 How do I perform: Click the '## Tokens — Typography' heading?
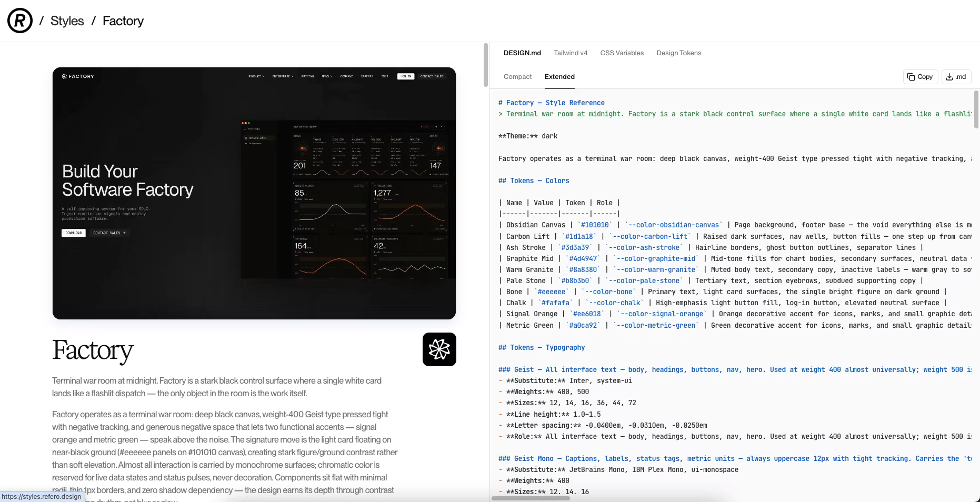[542, 348]
